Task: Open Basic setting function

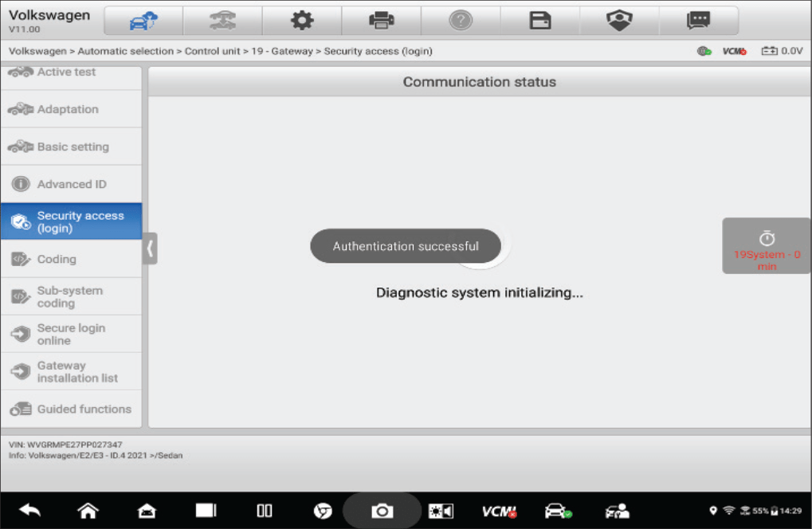Action: (x=71, y=147)
